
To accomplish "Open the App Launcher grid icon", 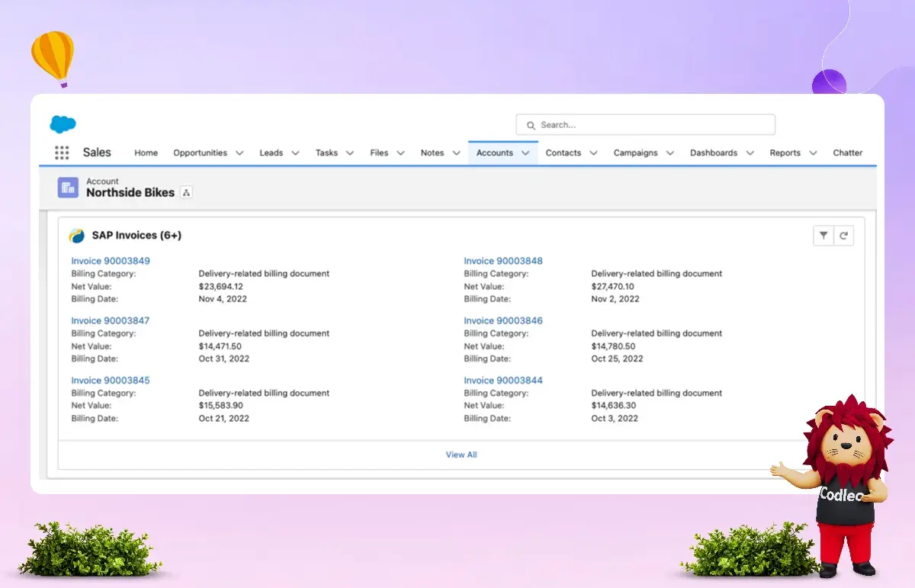I will point(62,153).
